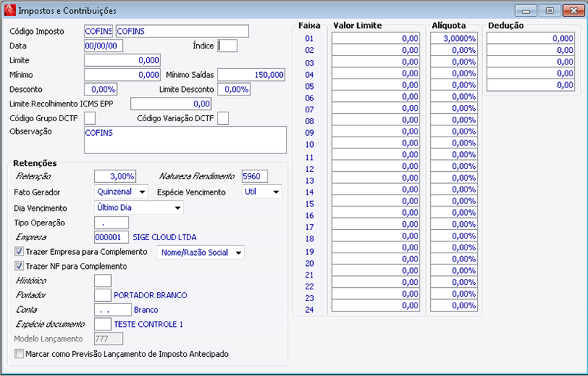Toggle Trazer NF para Complemento checkbox
This screenshot has width=588, height=376.
(19, 266)
